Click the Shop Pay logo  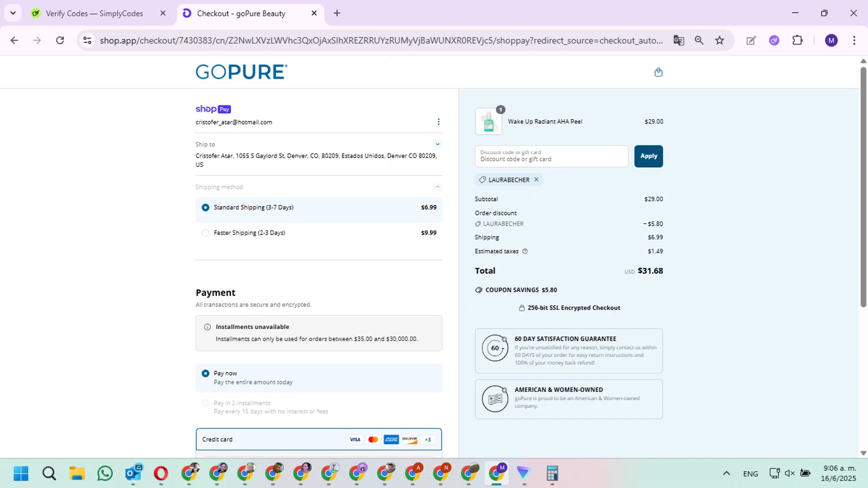click(x=213, y=109)
